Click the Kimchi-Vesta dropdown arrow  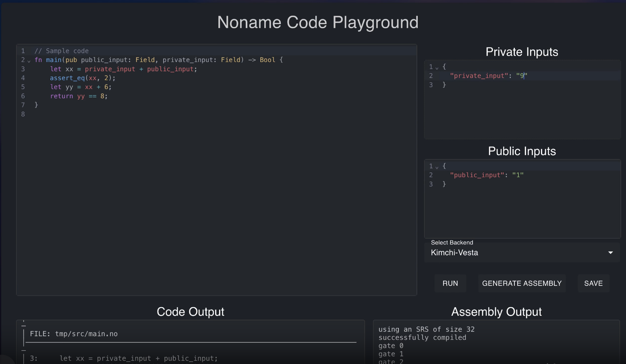[x=610, y=252]
